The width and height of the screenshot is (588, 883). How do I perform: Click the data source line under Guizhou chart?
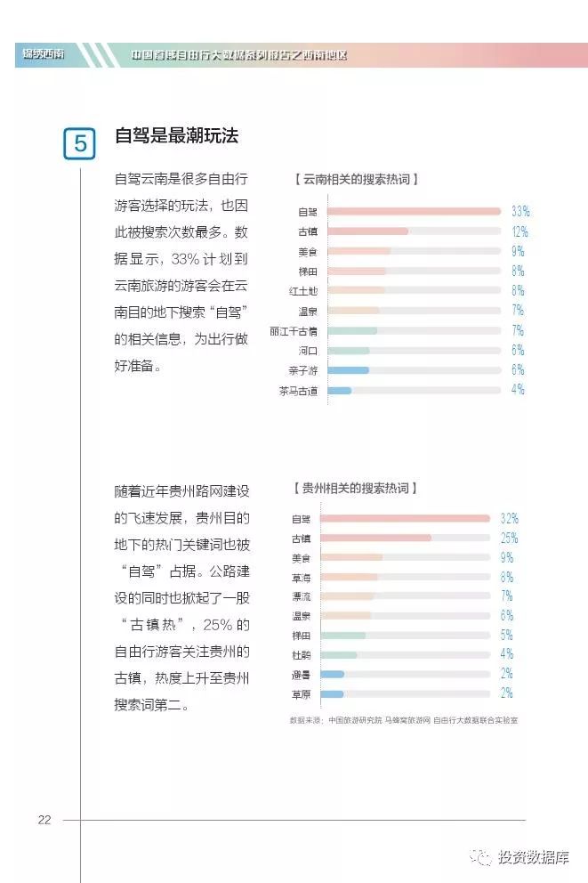pos(404,720)
